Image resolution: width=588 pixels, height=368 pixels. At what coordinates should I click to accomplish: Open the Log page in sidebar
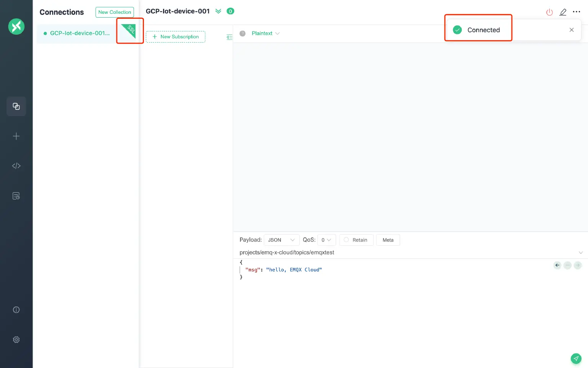16,196
